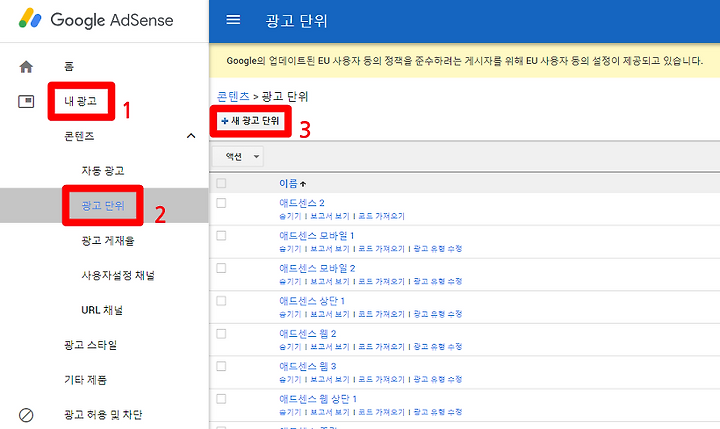720x429 pixels.
Task: Check the box for 애드센스 모바일 1
Action: click(x=221, y=236)
